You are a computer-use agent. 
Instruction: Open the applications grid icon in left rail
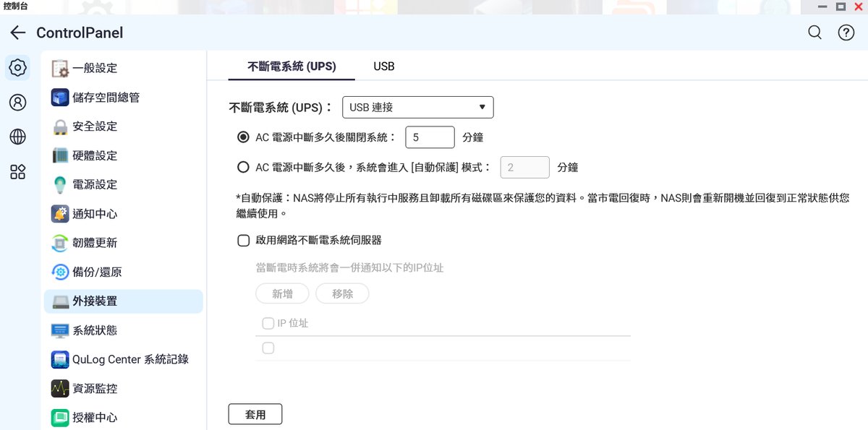[17, 171]
